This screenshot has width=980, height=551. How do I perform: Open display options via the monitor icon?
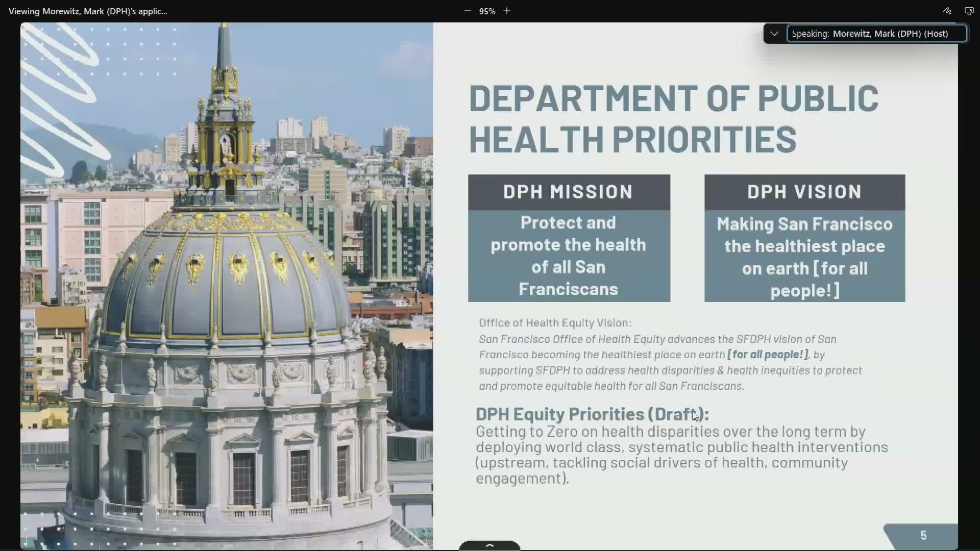(x=969, y=11)
